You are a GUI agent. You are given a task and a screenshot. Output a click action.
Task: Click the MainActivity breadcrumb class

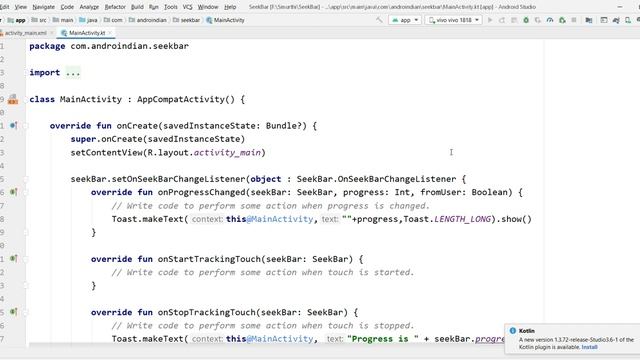click(x=225, y=20)
